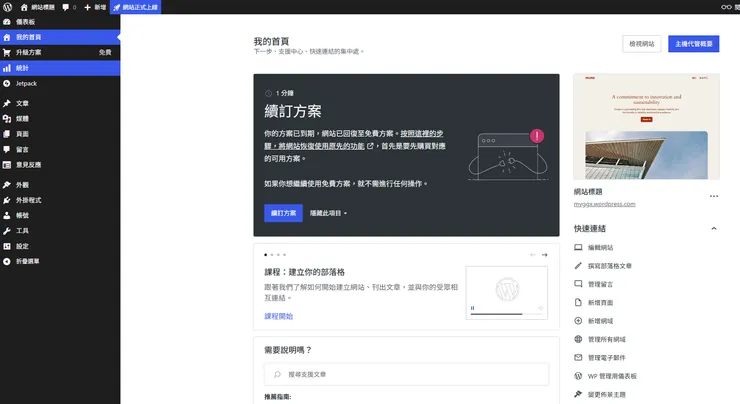
Task: Open the site home icon in admin bar
Action: tap(24, 7)
